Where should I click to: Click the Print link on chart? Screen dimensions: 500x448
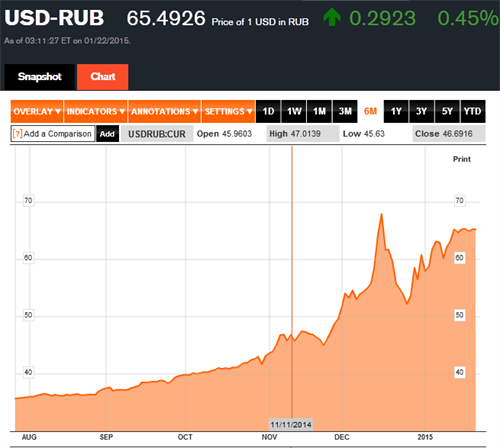point(462,159)
